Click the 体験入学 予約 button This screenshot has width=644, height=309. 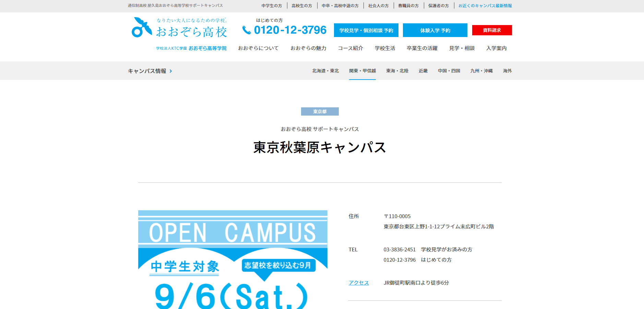[x=435, y=30]
